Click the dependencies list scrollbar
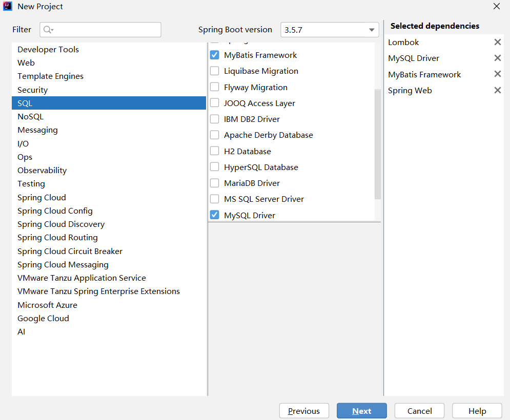The height and width of the screenshot is (420, 510). [378, 144]
